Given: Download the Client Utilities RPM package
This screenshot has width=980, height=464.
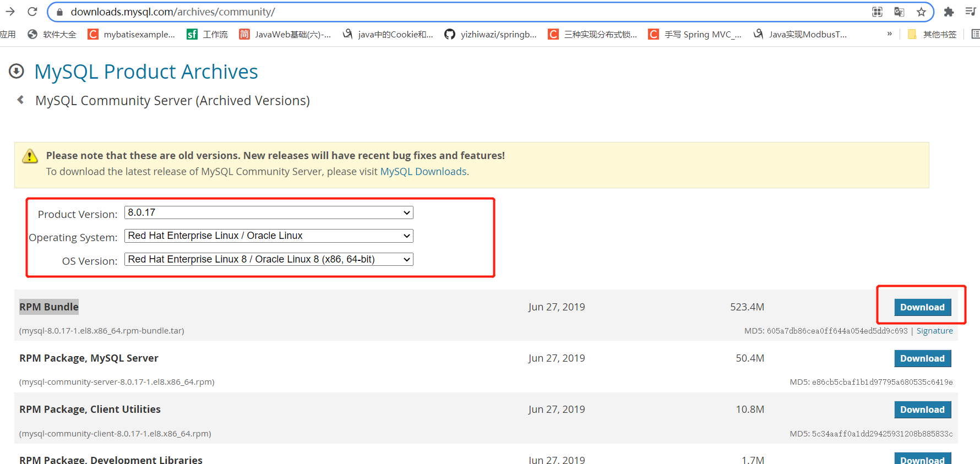Looking at the screenshot, I should click(x=922, y=410).
